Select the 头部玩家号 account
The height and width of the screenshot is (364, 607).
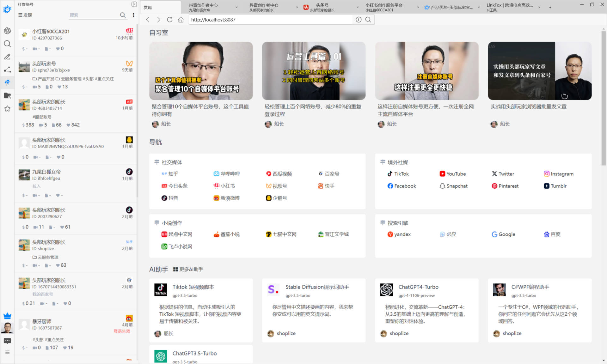point(76,75)
